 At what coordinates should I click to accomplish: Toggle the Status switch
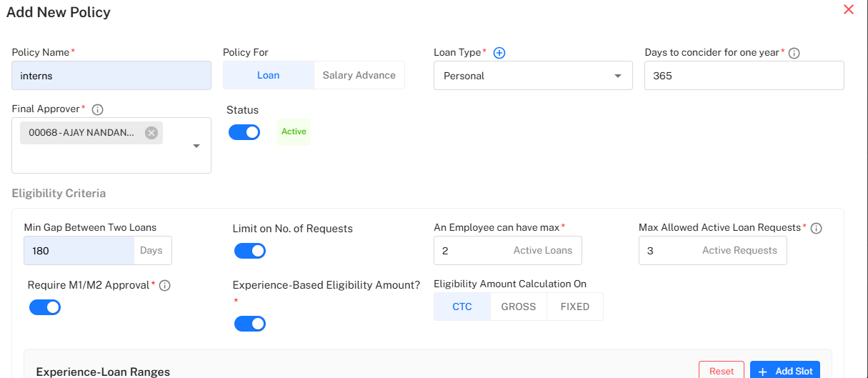[x=244, y=132]
